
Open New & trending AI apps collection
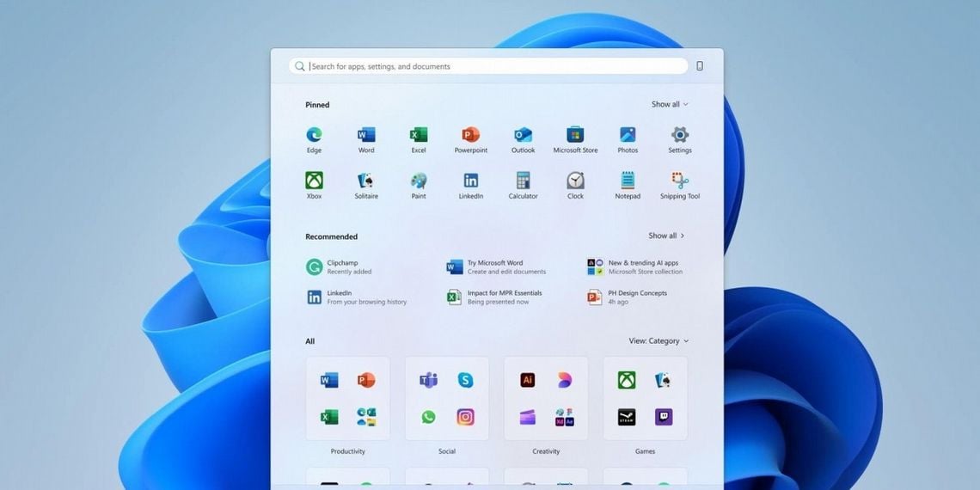tap(635, 266)
